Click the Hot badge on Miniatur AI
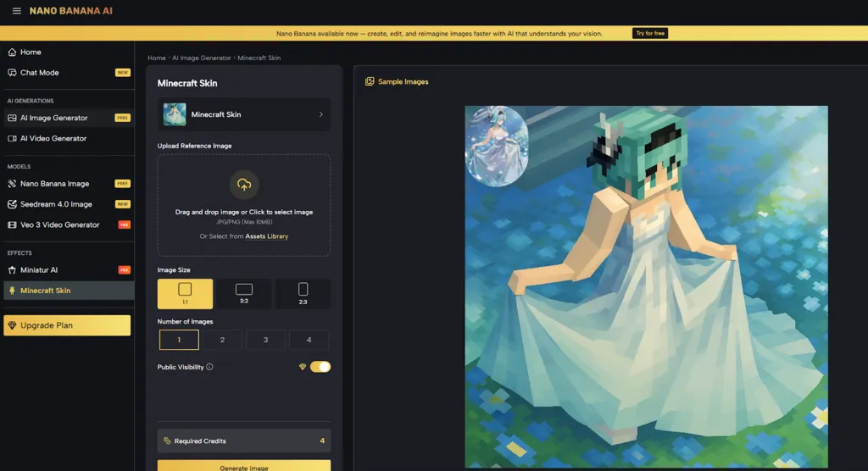Viewport: 868px width, 471px height. [x=124, y=270]
